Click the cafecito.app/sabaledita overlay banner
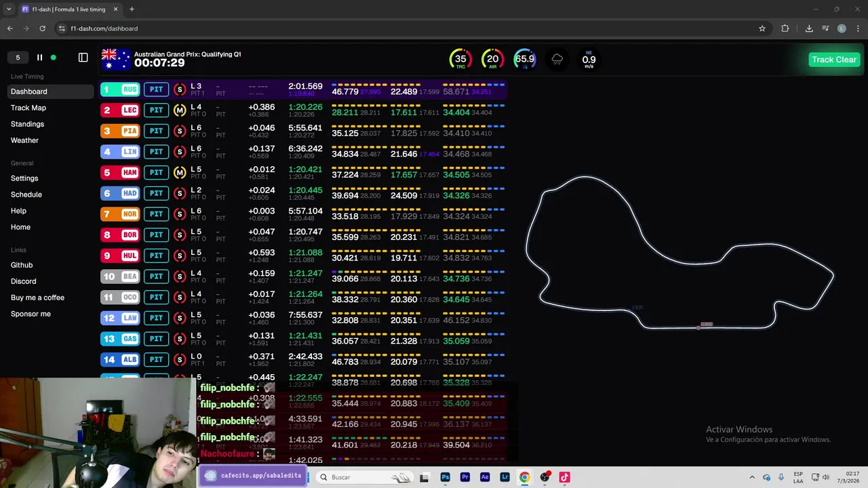 (252, 476)
